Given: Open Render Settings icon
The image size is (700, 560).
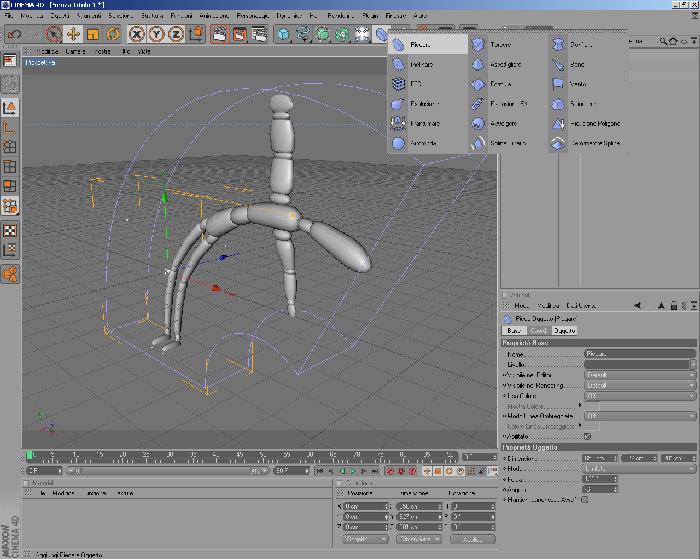Looking at the screenshot, I should 259,34.
